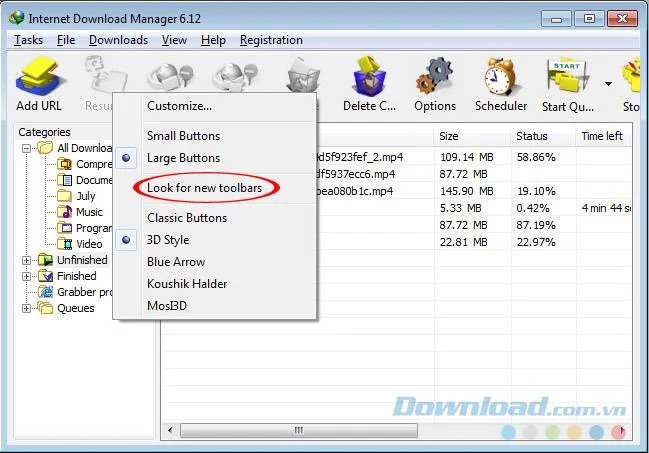649x453 pixels.
Task: Click the Finished folder icon
Action: 46,276
